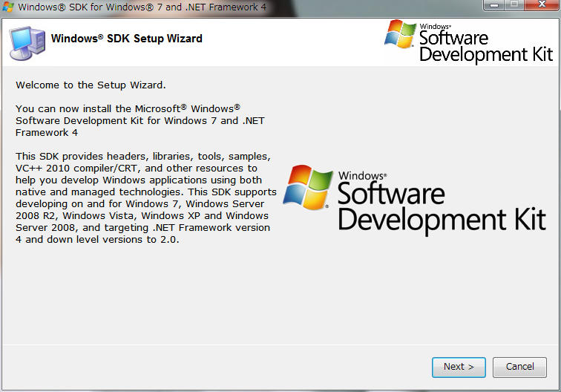Click the large Windows flag logo in body
The height and width of the screenshot is (392, 561).
click(308, 187)
